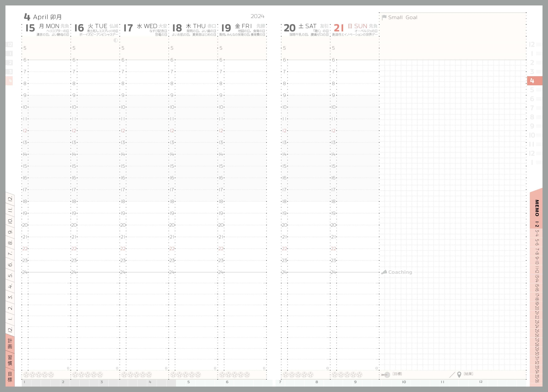
Task: Mark the last star under Tuesday 16
Action: (100, 375)
